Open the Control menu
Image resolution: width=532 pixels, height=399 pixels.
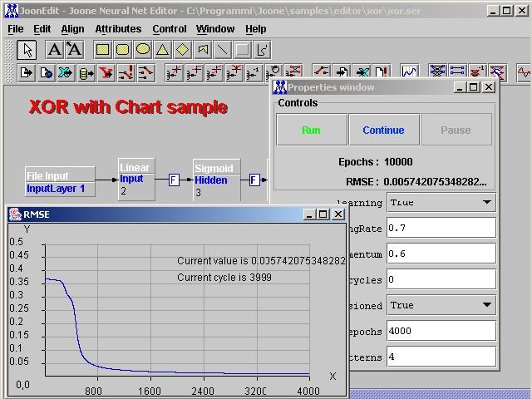coord(170,29)
